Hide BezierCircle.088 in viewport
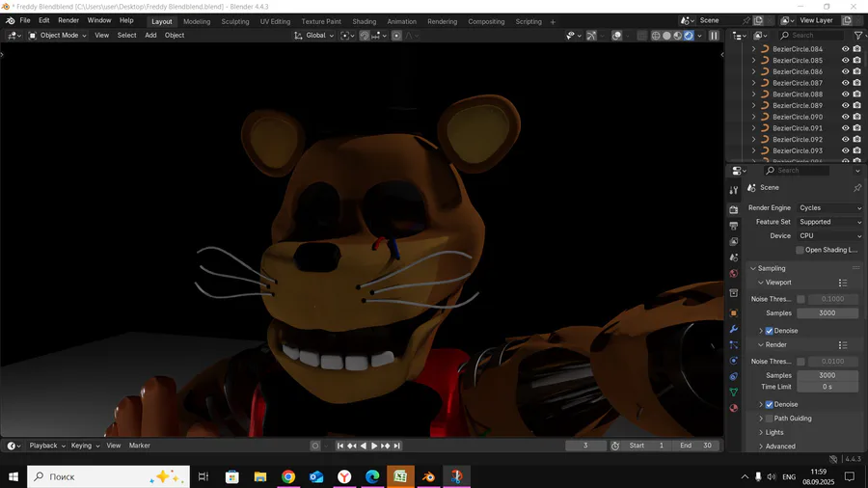The height and width of the screenshot is (488, 868). point(845,95)
